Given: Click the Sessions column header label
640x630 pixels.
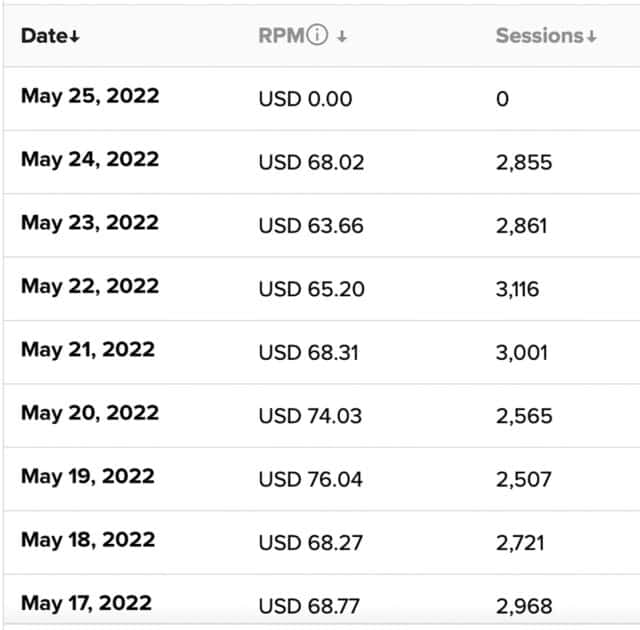Looking at the screenshot, I should 540,36.
